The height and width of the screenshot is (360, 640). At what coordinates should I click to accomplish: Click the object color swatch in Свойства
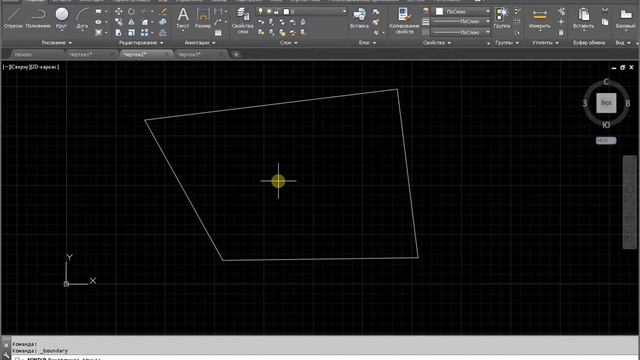(439, 11)
